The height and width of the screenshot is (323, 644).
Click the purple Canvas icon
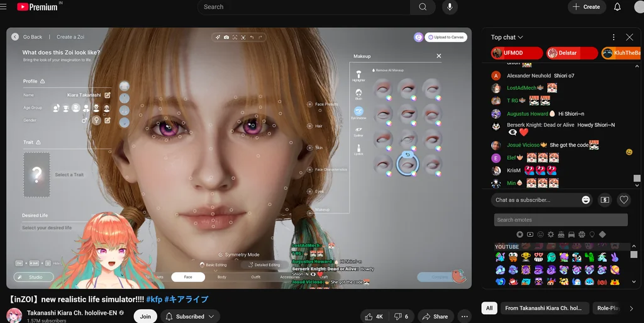(418, 37)
